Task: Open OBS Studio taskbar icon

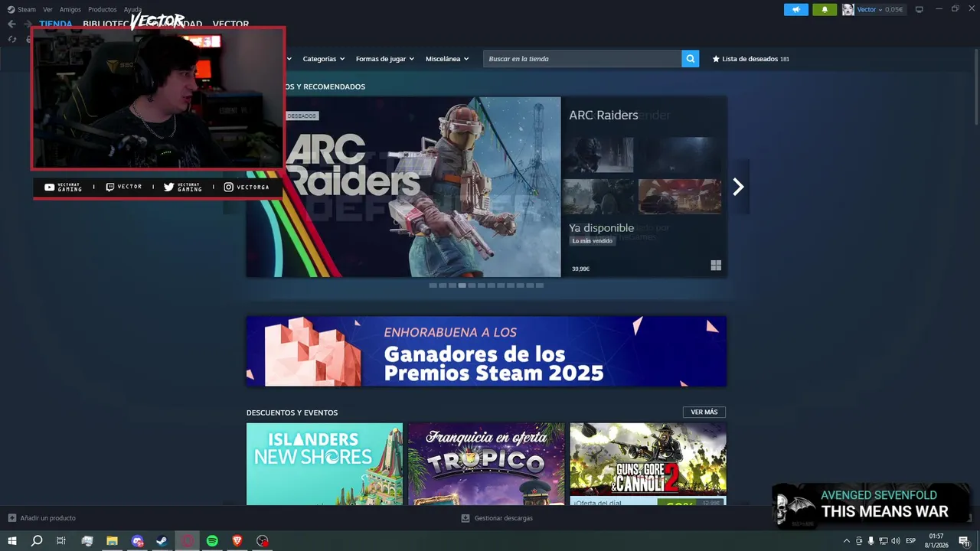Action: pos(263,541)
